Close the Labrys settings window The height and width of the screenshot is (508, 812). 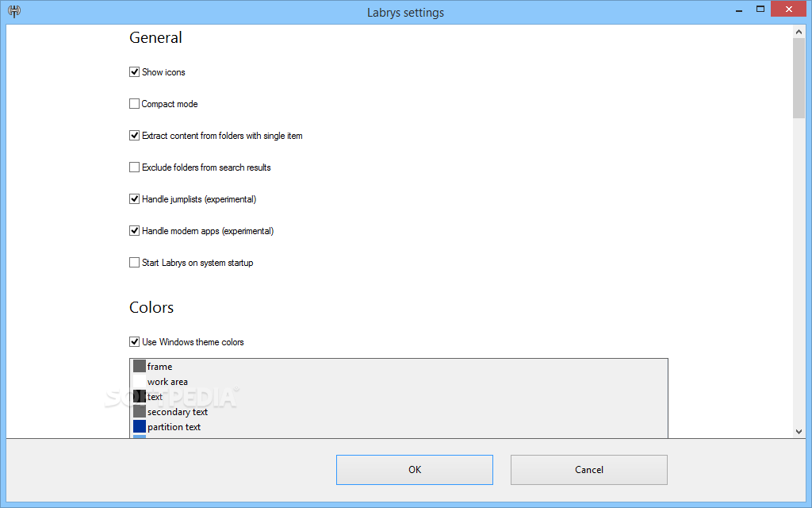pyautogui.click(x=789, y=9)
